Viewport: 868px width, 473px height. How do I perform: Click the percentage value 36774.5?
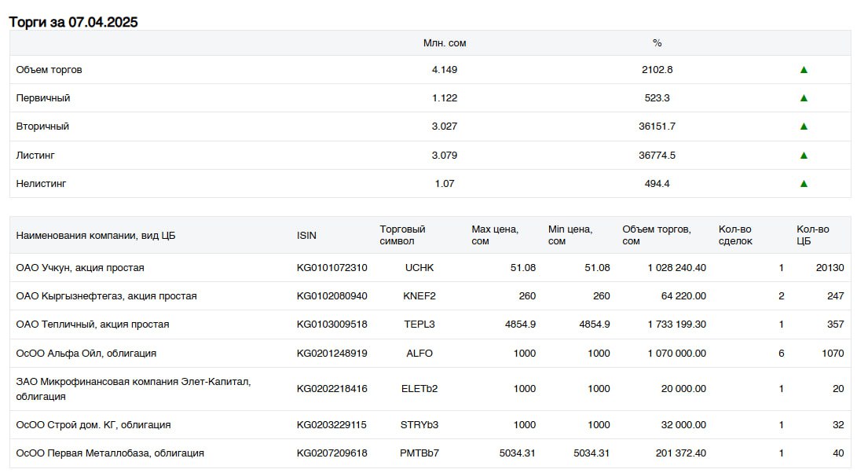click(x=657, y=155)
